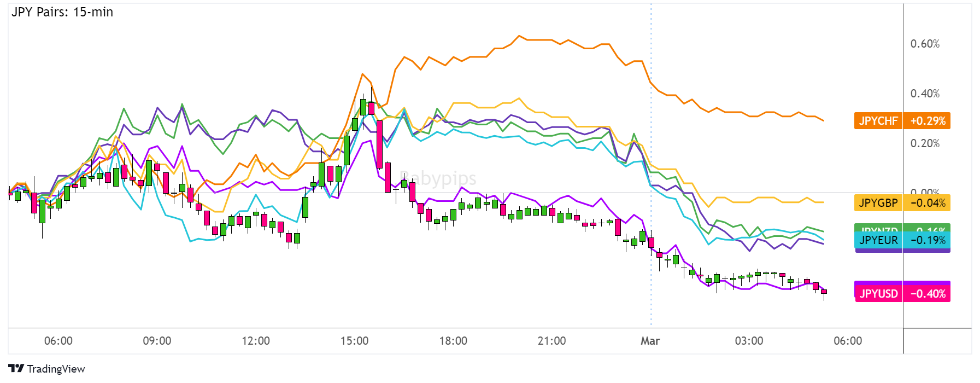
Task: Select the orange JPYCHF series label
Action: click(x=878, y=121)
